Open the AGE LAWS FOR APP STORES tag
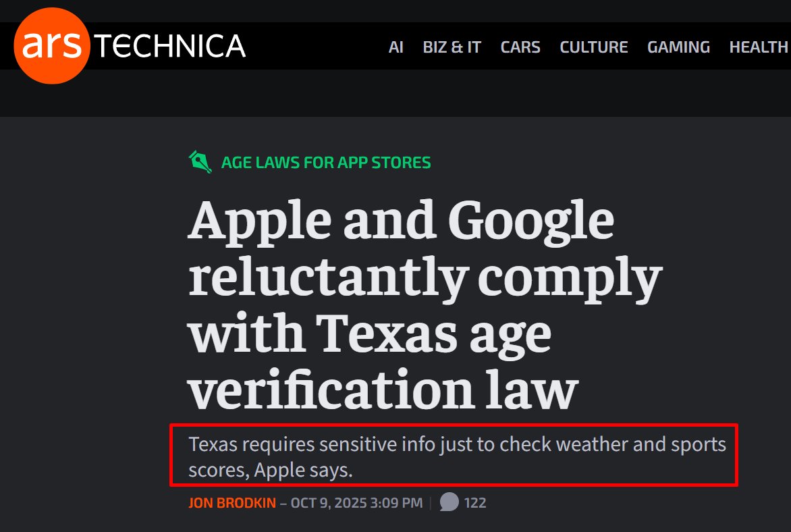791x532 pixels. (x=326, y=163)
